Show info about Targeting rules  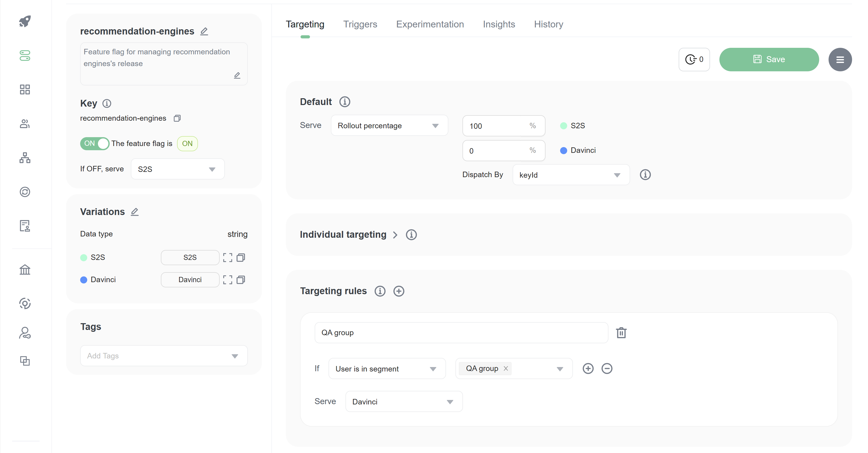click(380, 291)
